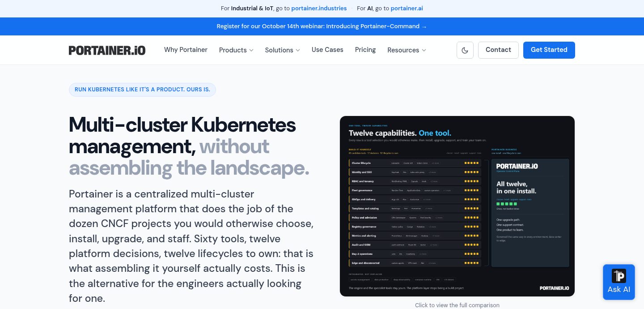Expand the Products dropdown menu
Screen dimensions: 644x309
236,50
